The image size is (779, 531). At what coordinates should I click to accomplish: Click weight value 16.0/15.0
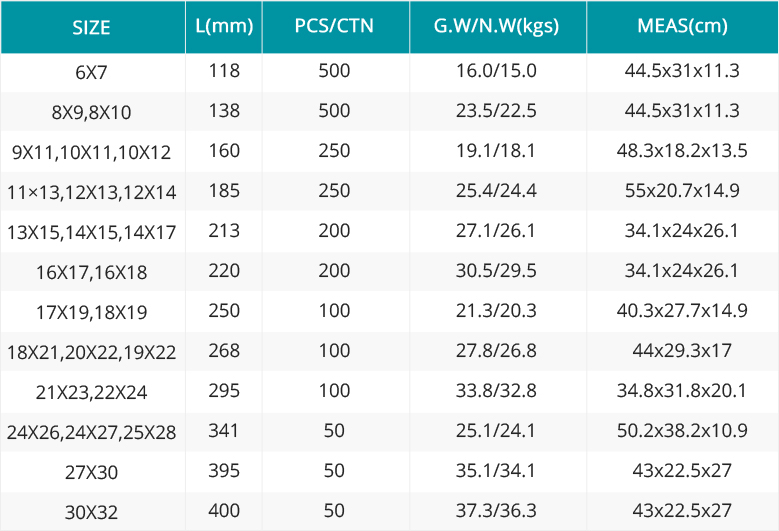coord(496,71)
